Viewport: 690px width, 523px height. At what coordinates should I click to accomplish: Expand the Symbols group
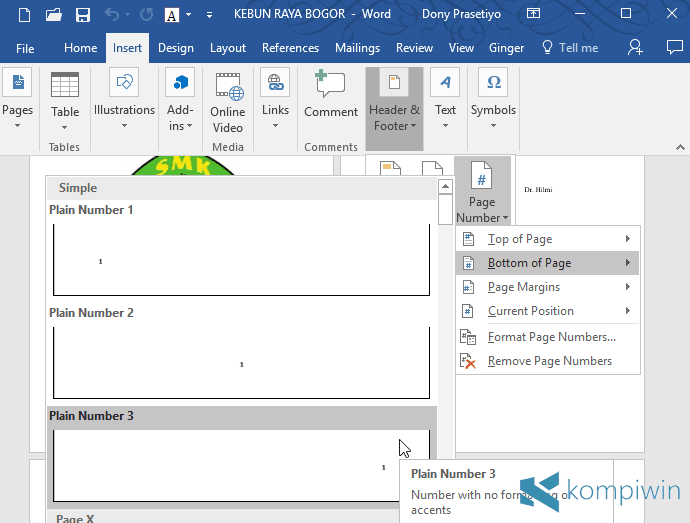tap(493, 99)
